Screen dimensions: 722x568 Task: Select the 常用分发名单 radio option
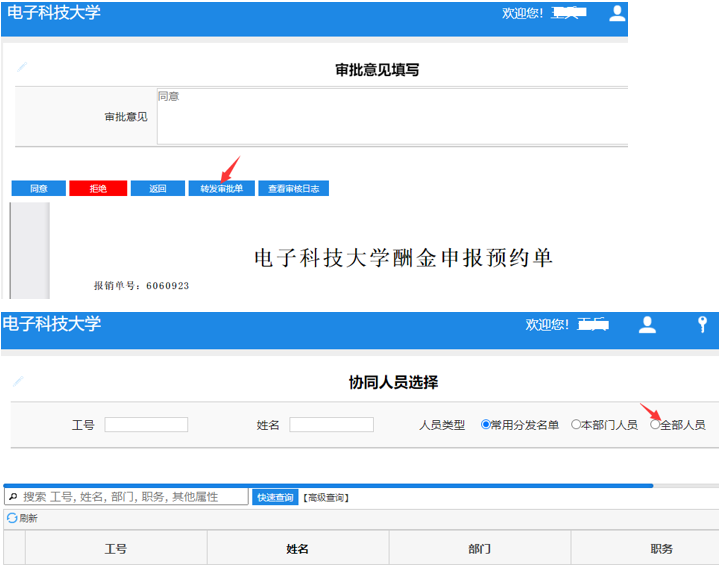pos(486,425)
